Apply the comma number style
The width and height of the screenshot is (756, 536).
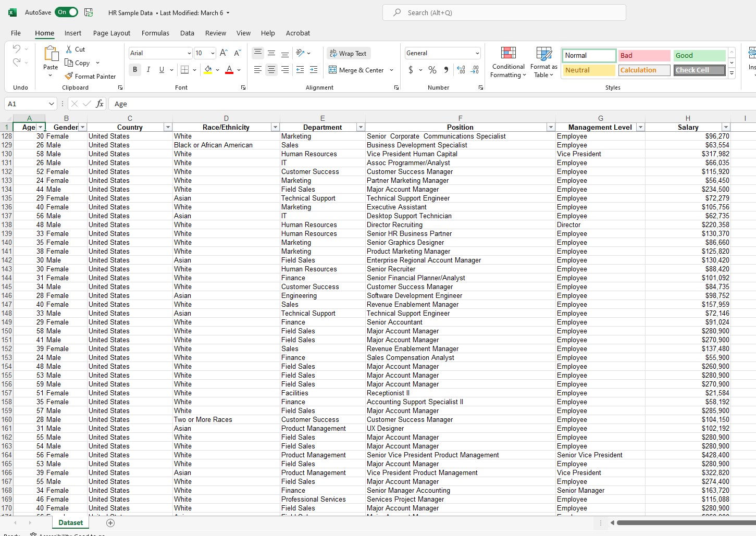pos(445,69)
